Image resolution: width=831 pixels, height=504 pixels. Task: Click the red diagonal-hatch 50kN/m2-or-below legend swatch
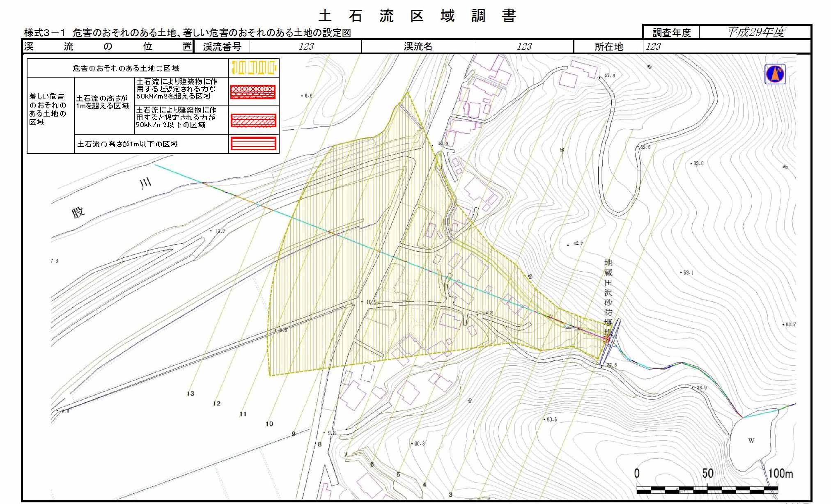click(253, 120)
